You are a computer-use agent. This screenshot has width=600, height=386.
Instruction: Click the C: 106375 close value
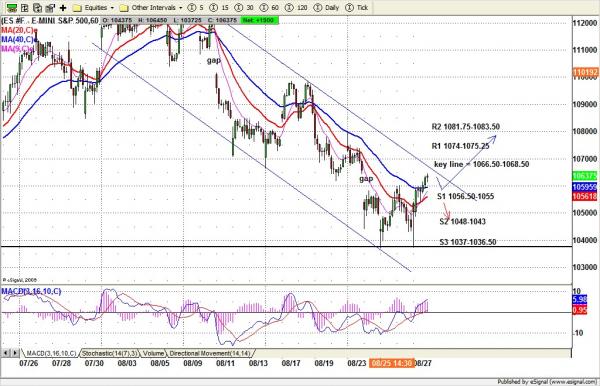(x=222, y=20)
